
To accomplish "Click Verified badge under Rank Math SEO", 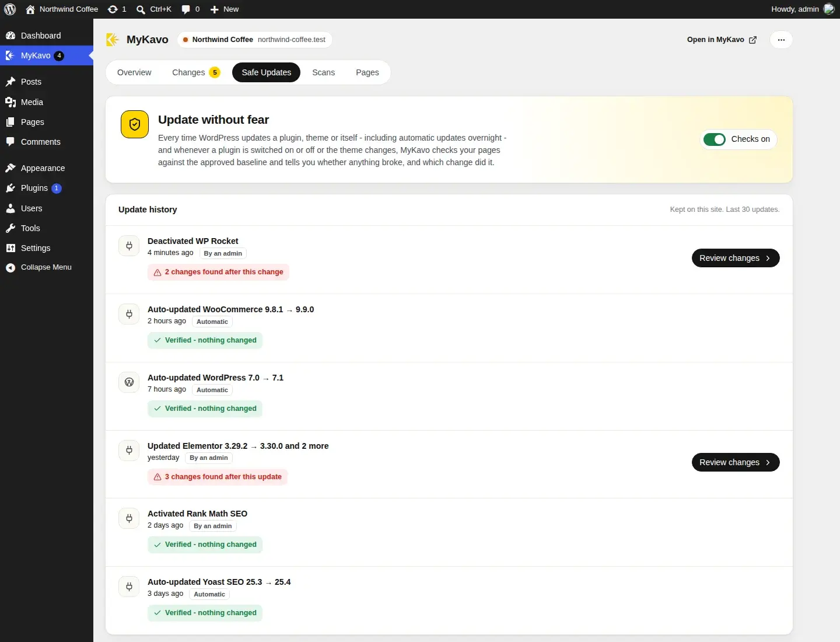I will pos(205,545).
